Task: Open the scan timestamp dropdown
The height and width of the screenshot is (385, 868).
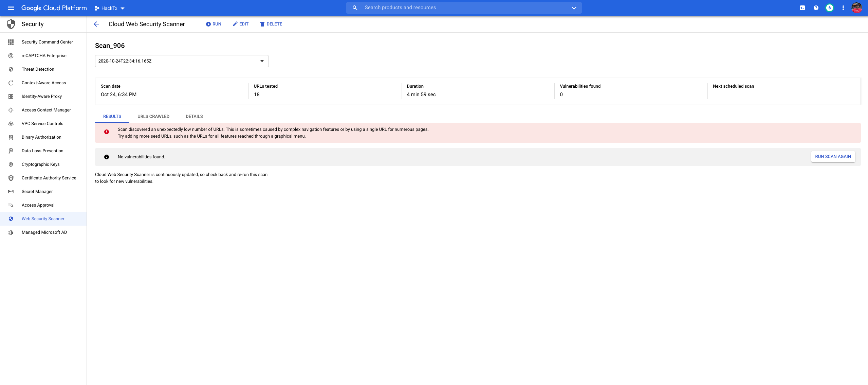Action: [182, 61]
